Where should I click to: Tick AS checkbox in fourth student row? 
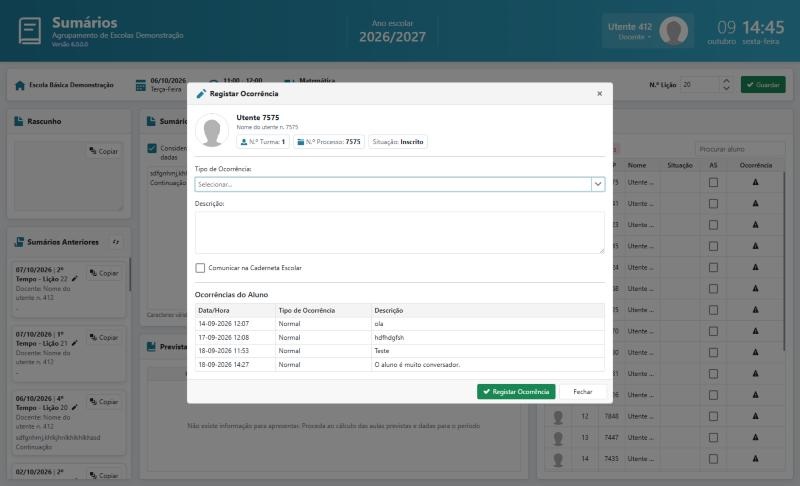[x=713, y=246]
